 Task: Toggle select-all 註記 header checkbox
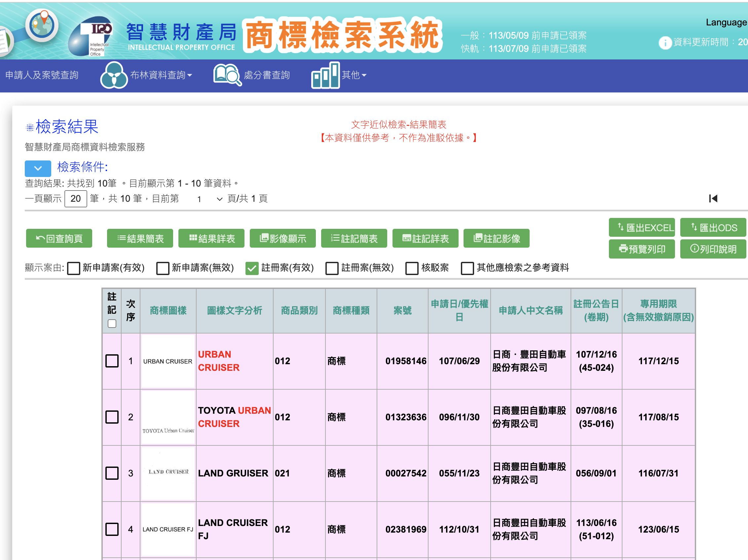point(112,324)
